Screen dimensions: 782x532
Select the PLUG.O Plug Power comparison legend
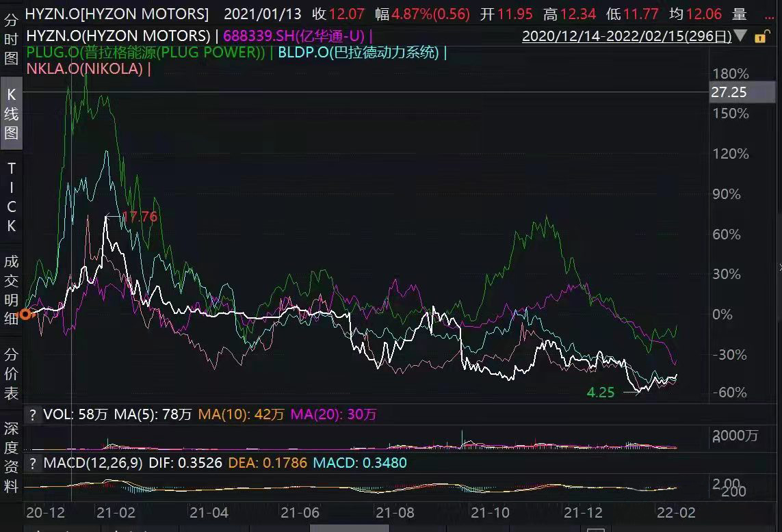coord(146,52)
